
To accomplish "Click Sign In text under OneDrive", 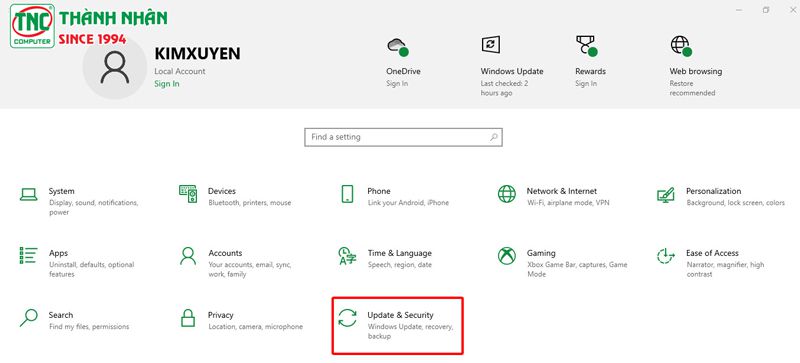I will (x=397, y=84).
